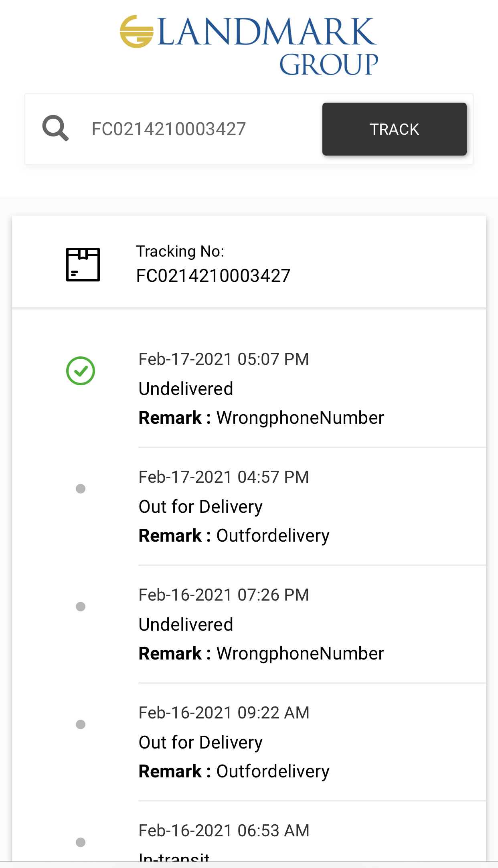The height and width of the screenshot is (868, 498).
Task: Click the Feb-16-2021 09:22 AM timestamp
Action: (x=224, y=713)
